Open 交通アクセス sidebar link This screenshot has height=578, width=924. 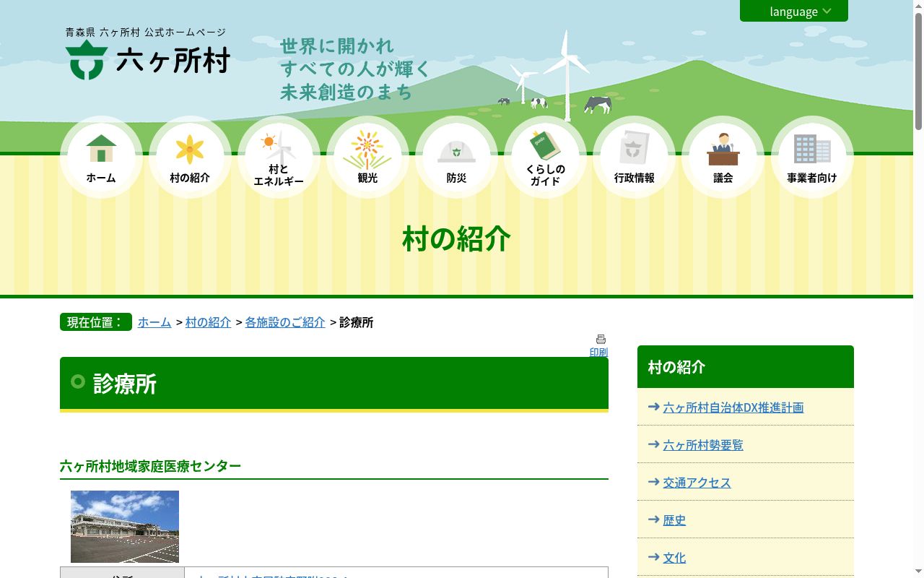pyautogui.click(x=697, y=483)
